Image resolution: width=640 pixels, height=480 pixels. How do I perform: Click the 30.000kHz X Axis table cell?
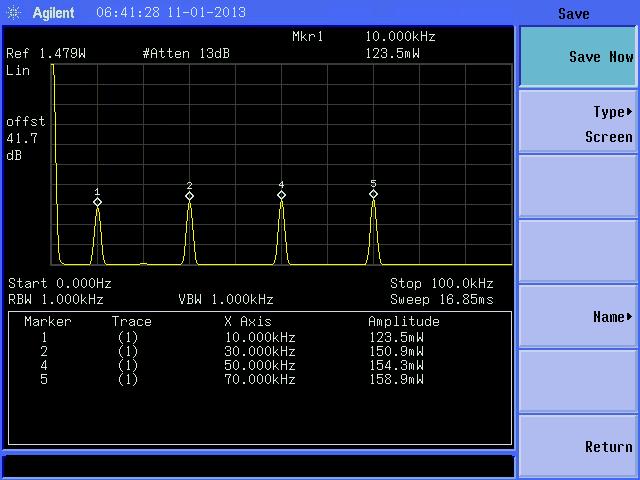pos(260,351)
